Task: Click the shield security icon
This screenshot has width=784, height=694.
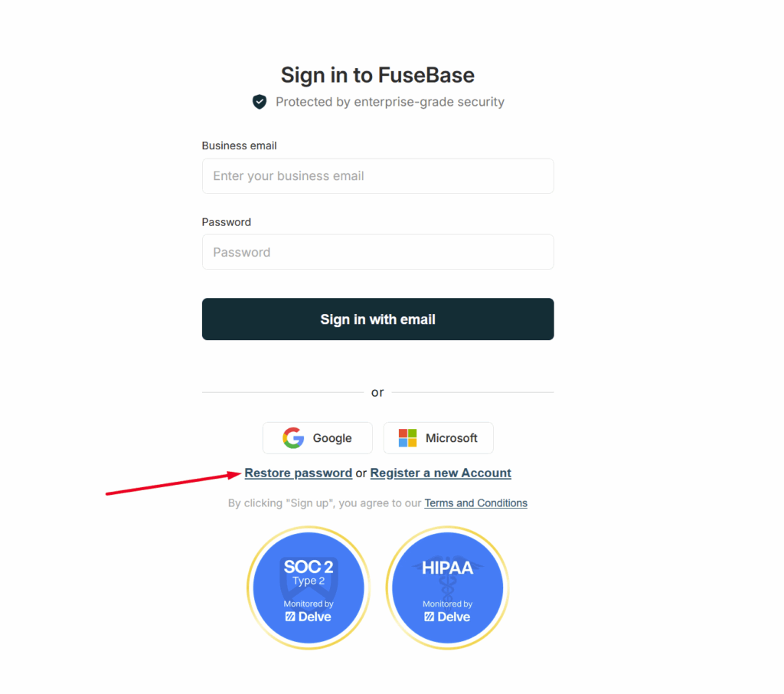Action: click(x=260, y=102)
